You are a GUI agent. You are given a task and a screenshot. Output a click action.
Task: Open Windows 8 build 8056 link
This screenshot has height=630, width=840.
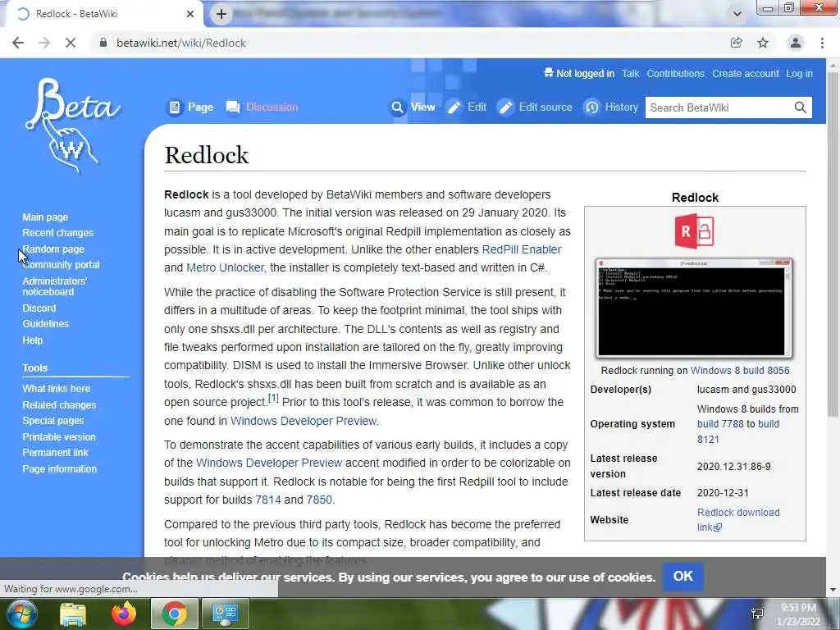[740, 371]
